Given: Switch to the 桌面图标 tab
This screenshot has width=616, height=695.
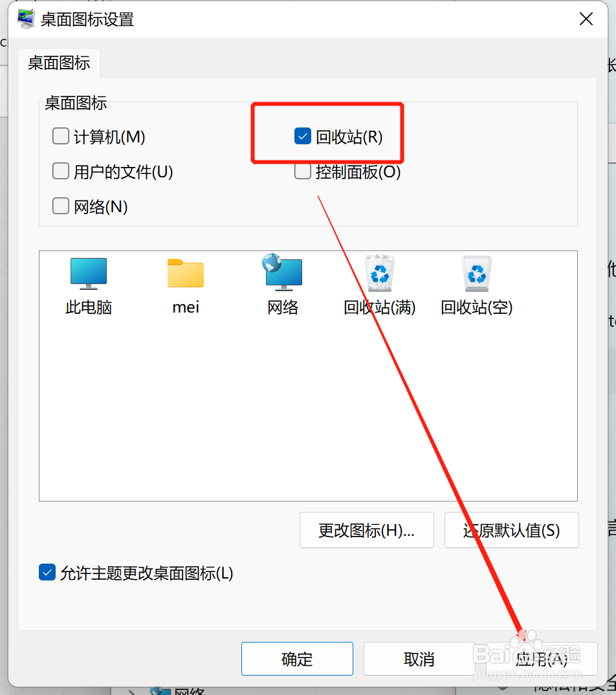Looking at the screenshot, I should (59, 63).
